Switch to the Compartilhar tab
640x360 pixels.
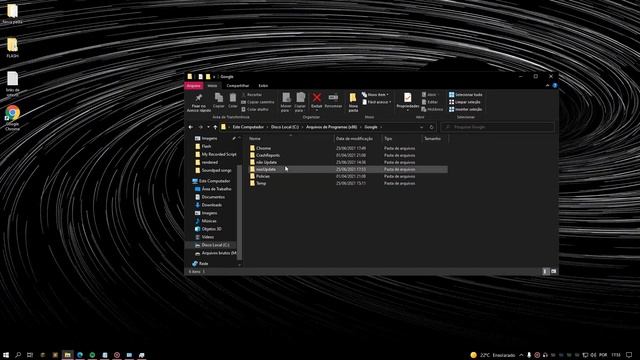point(238,86)
